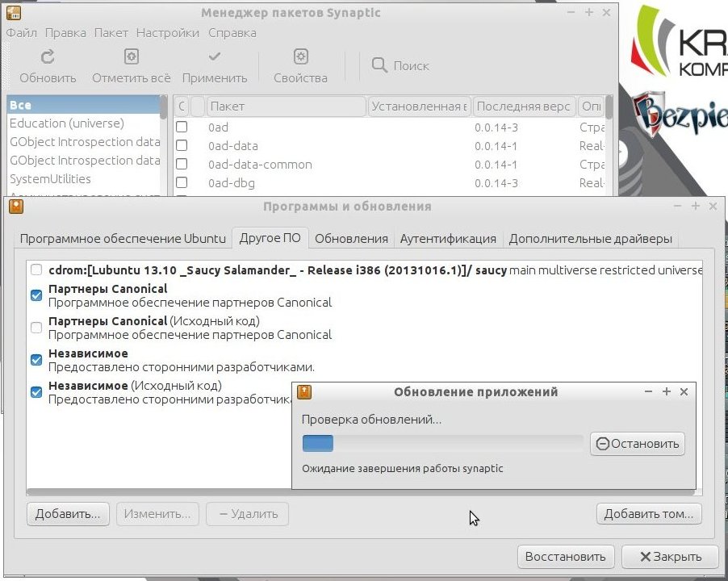Click the Закрыть button
The height and width of the screenshot is (581, 728).
pos(671,557)
